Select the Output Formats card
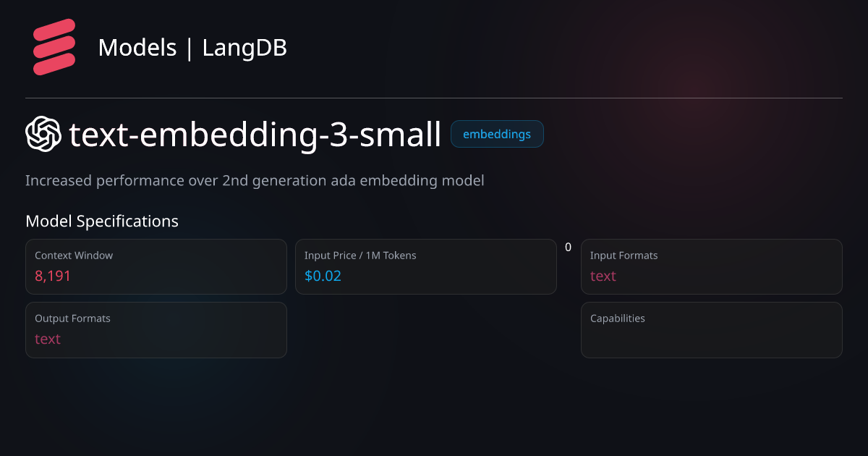This screenshot has height=456, width=868. (x=156, y=330)
